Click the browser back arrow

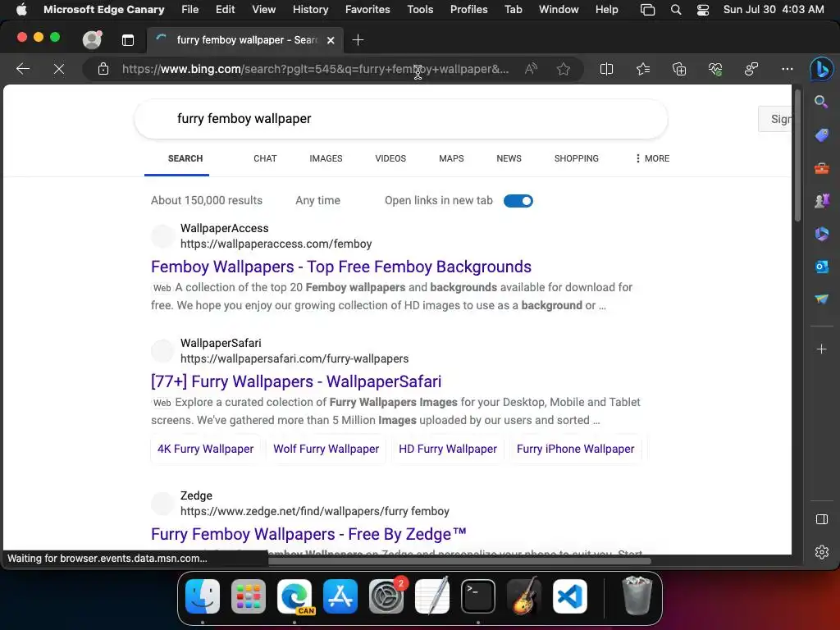click(x=23, y=69)
